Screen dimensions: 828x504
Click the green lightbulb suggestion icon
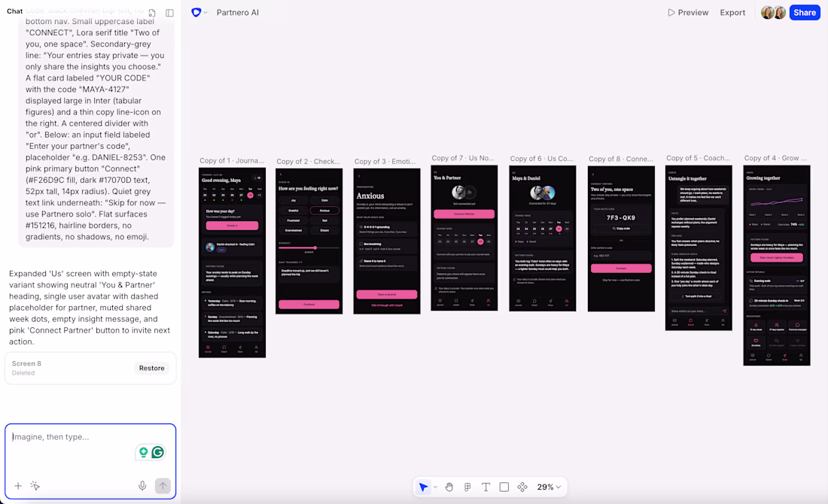(x=143, y=452)
